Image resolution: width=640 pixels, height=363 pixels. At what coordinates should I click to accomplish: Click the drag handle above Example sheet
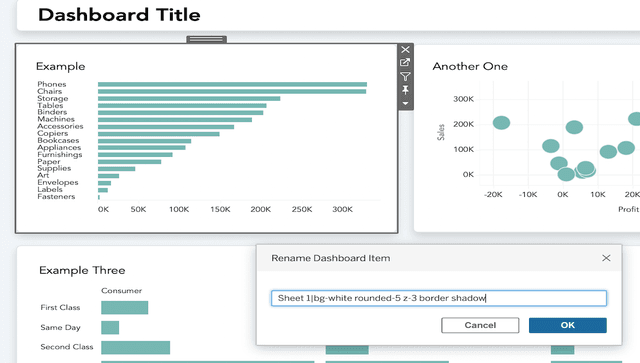(x=207, y=39)
